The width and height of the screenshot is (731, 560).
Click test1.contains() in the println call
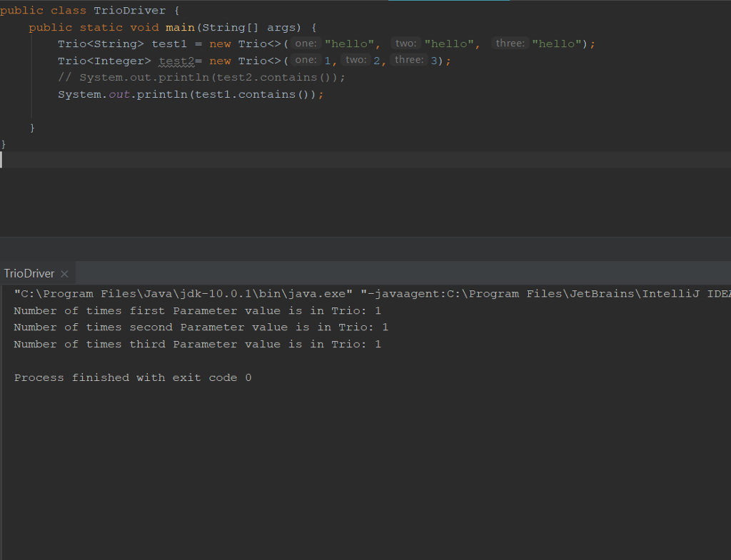click(252, 95)
